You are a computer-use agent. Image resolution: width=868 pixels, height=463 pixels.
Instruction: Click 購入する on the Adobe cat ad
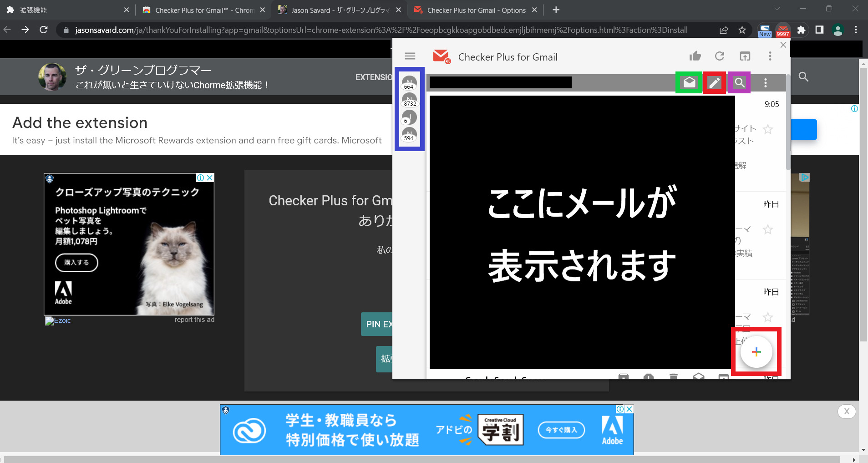point(76,263)
